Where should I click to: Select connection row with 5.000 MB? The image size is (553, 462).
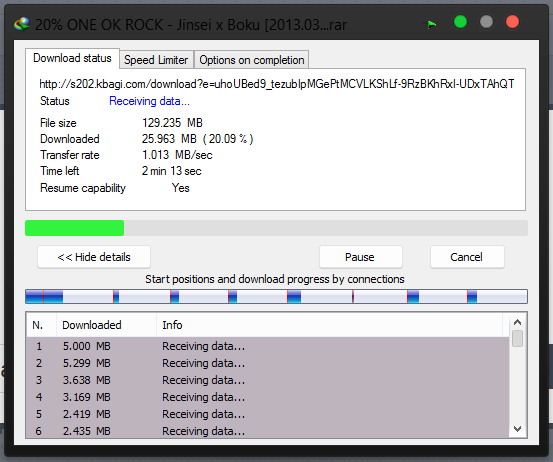tap(268, 346)
